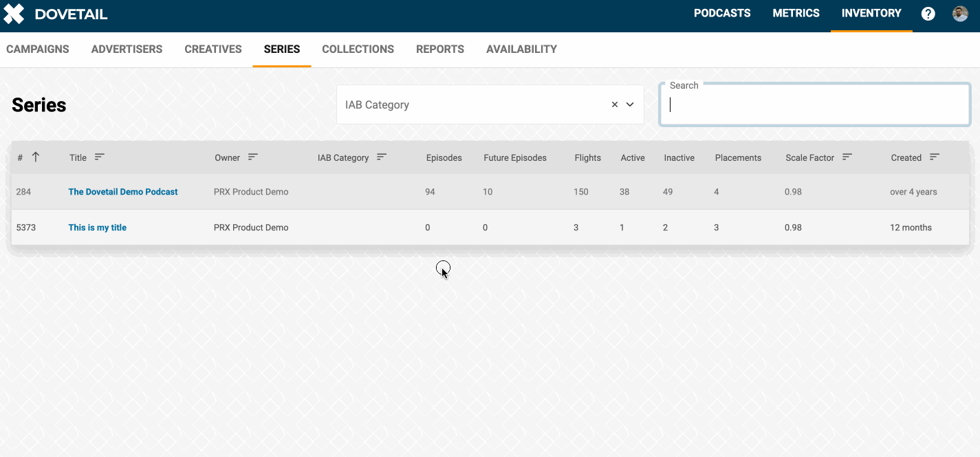Sort by IAB Category column icon
The height and width of the screenshot is (457, 980).
[x=382, y=157]
